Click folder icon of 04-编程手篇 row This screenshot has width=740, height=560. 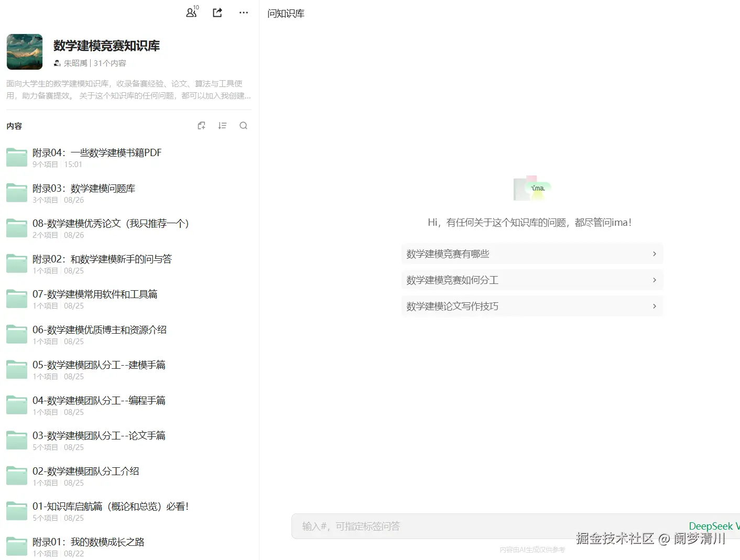(x=17, y=405)
